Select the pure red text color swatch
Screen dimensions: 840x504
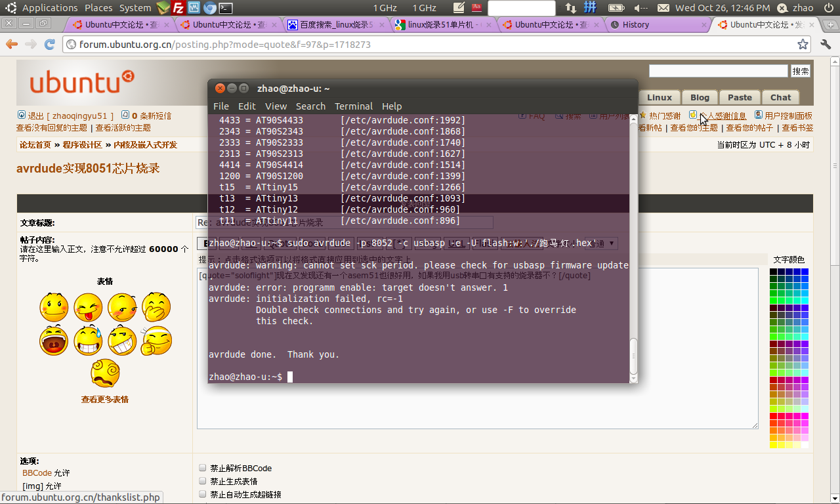point(773,416)
